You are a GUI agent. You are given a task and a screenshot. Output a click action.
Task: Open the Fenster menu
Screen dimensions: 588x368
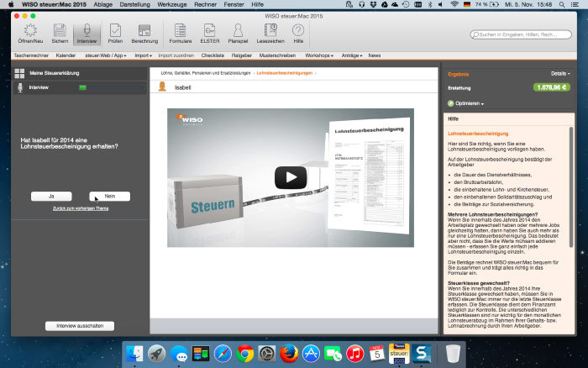[234, 4]
